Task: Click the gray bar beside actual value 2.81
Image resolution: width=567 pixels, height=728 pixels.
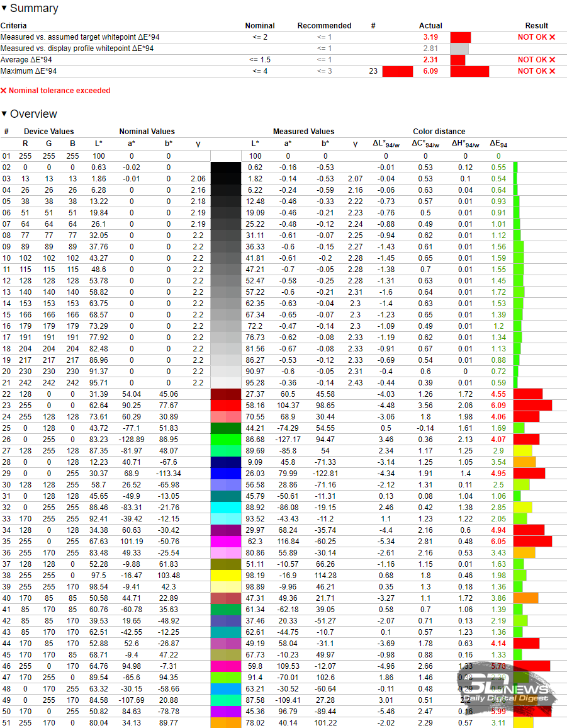Action: (x=459, y=48)
